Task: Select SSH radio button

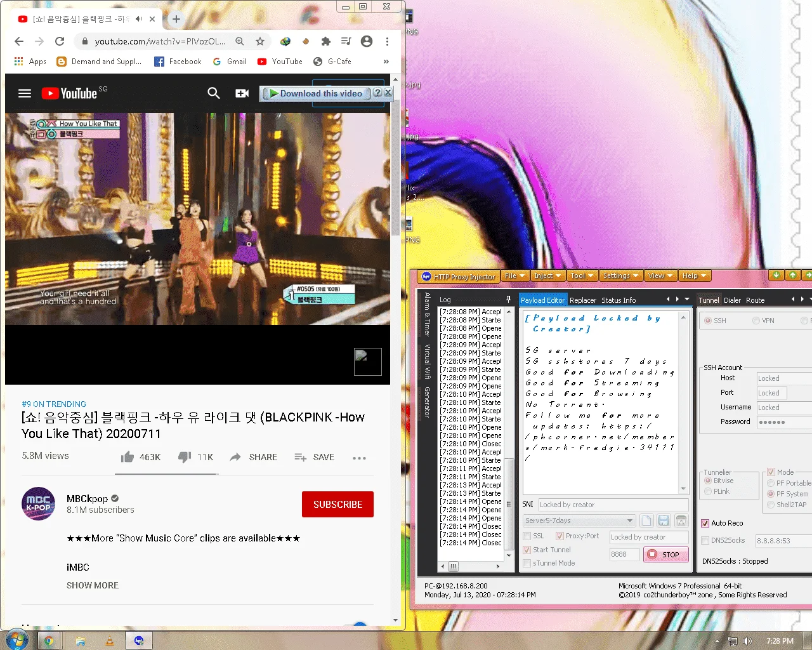Action: [708, 321]
